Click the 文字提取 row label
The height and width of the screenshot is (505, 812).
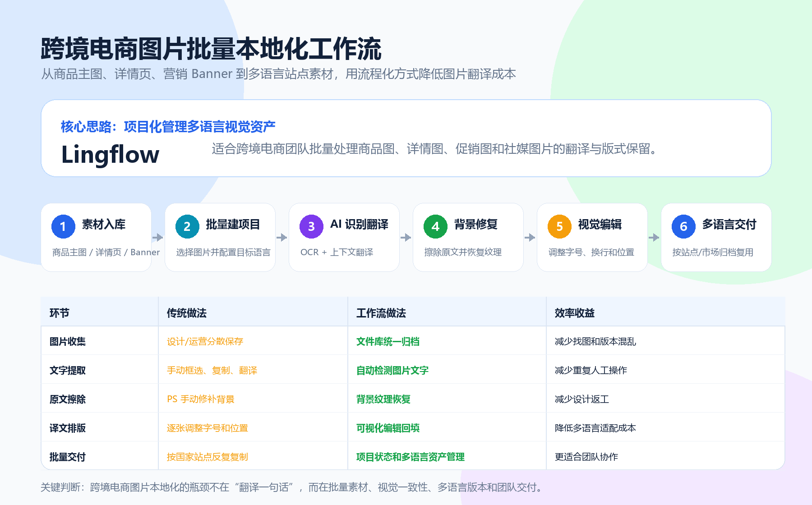[x=67, y=371]
